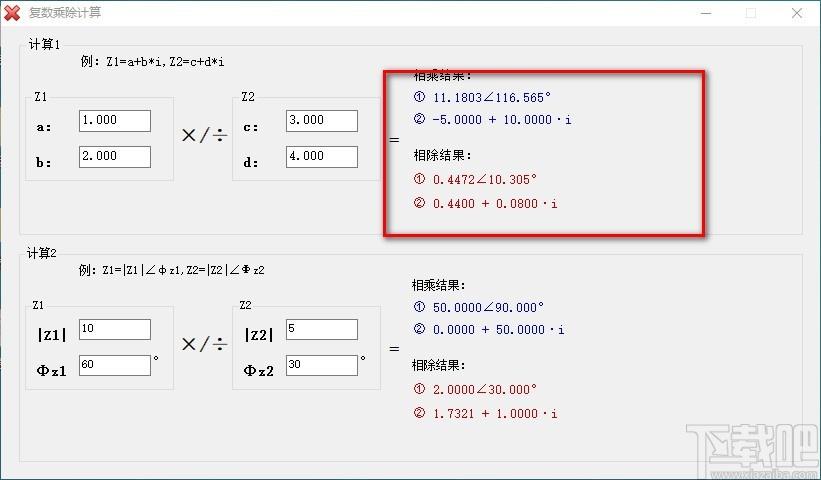This screenshot has height=480, width=821.
Task: Click the divide result 0.4472∠10.305°
Action: [484, 180]
